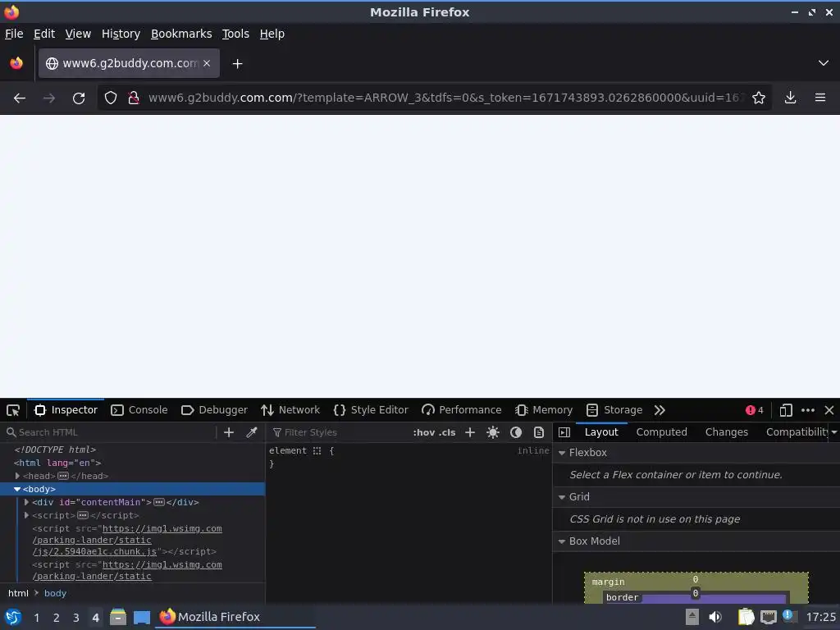Open the Tools menu

click(x=235, y=34)
